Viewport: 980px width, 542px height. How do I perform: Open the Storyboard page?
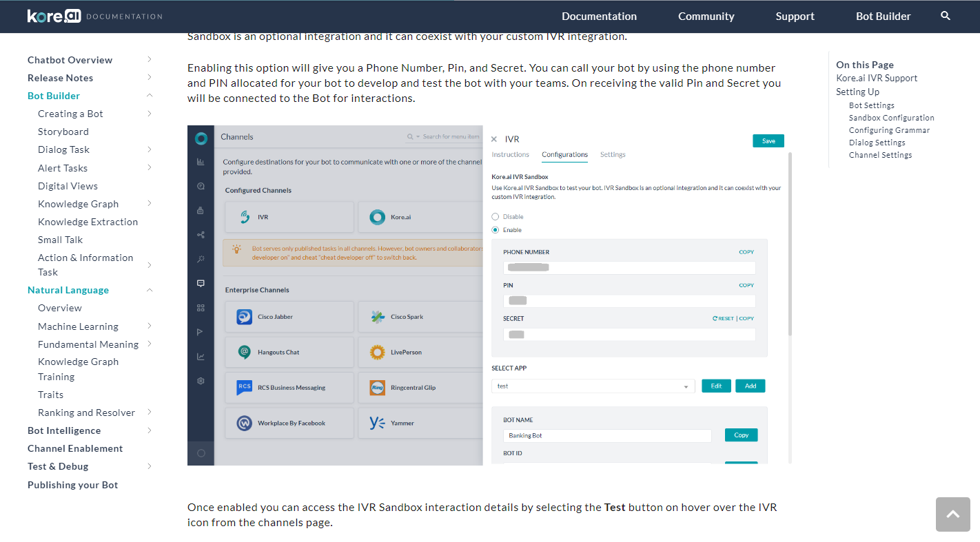(x=63, y=132)
